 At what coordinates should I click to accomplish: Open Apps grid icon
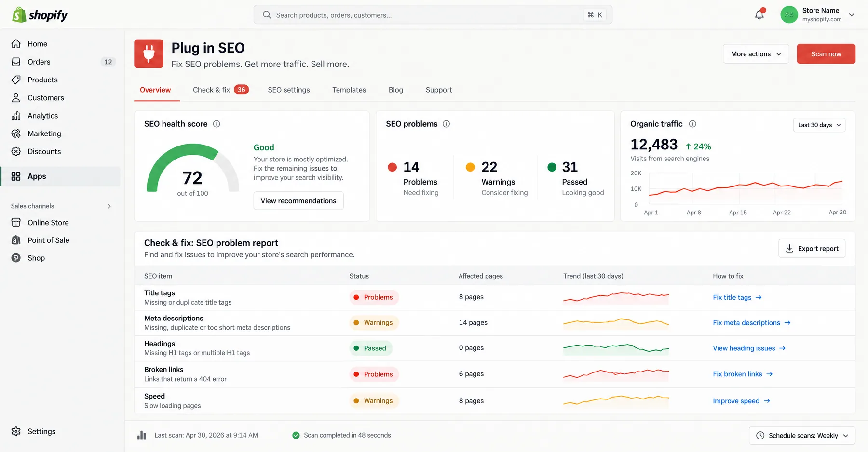16,176
